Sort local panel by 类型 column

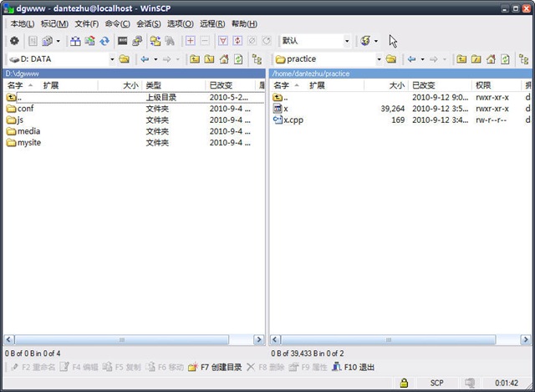174,85
